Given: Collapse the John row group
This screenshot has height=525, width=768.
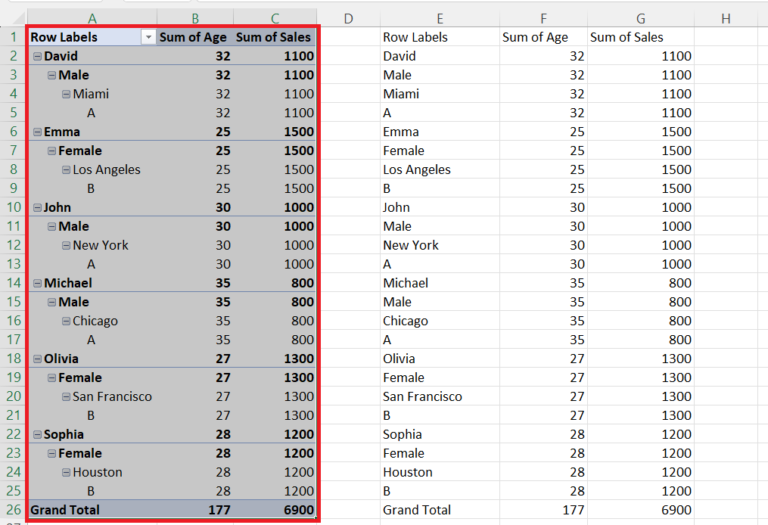Looking at the screenshot, I should point(37,207).
